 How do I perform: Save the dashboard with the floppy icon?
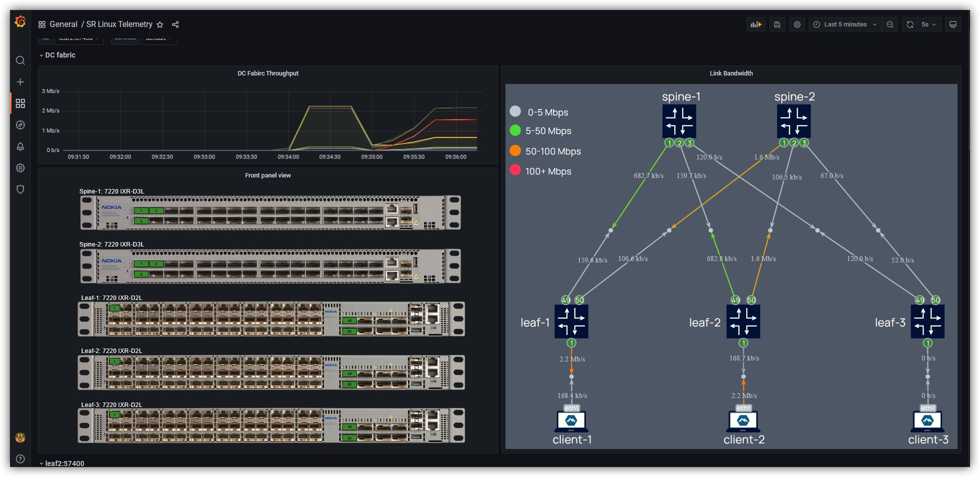777,24
